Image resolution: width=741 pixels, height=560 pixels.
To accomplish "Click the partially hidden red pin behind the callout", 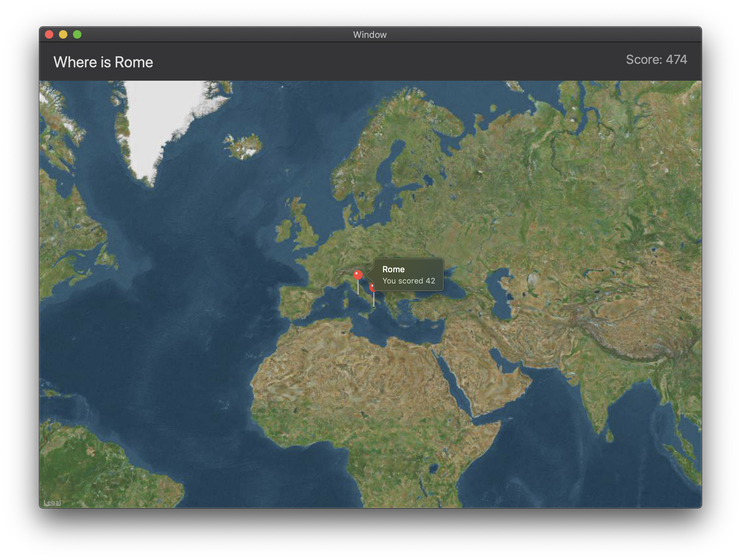I will tap(372, 288).
